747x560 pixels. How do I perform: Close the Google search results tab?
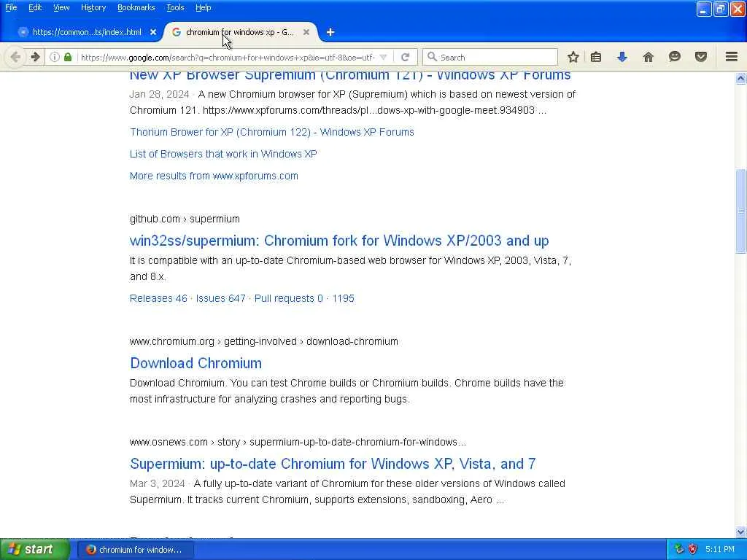pyautogui.click(x=306, y=32)
